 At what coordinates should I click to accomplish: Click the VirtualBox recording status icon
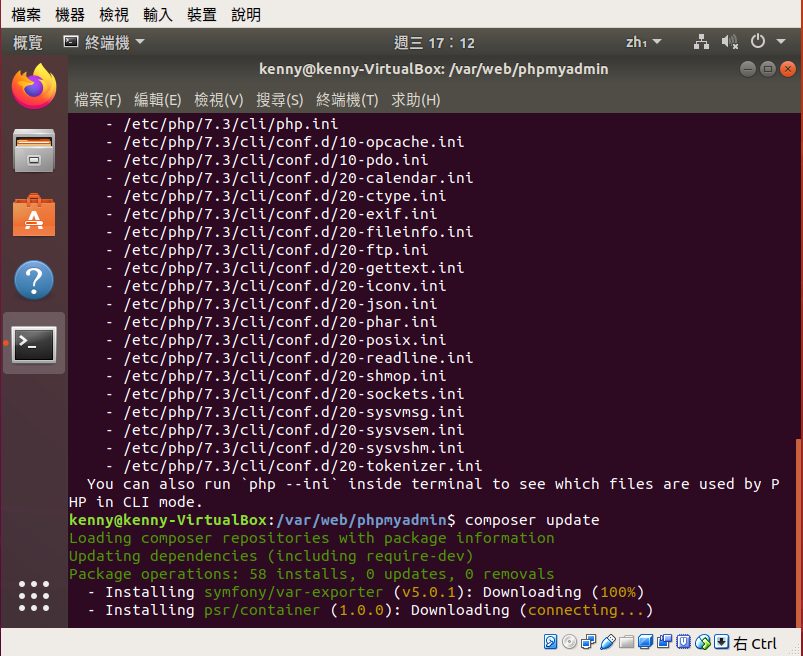[x=665, y=642]
